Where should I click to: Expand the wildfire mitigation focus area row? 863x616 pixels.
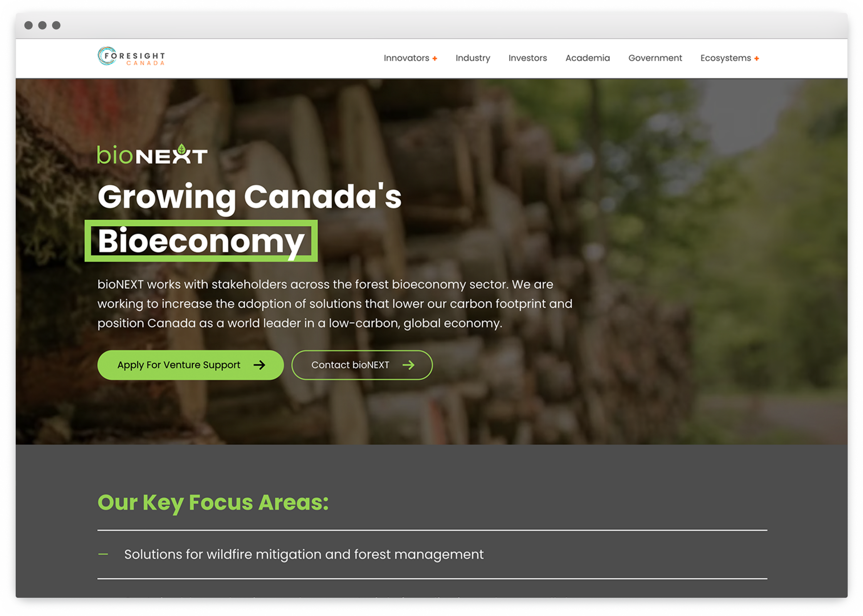pos(432,554)
